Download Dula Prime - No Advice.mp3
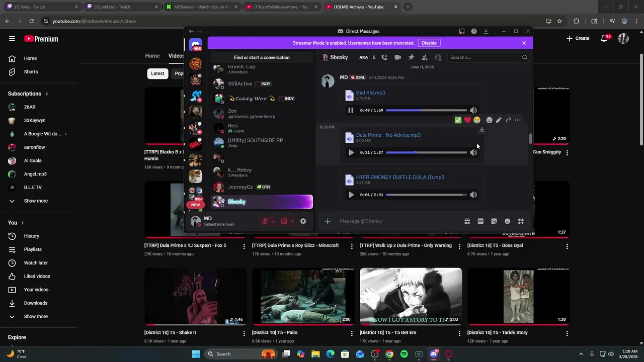 pyautogui.click(x=481, y=130)
